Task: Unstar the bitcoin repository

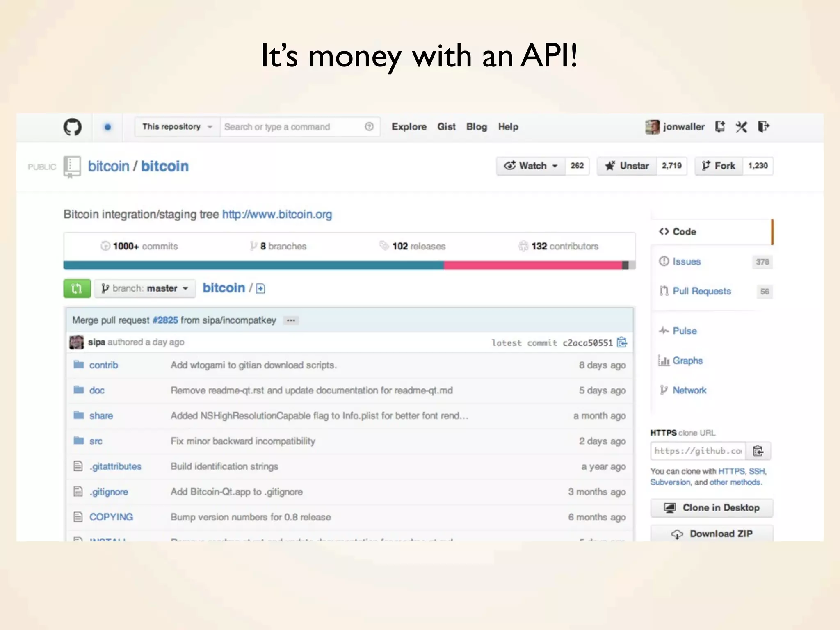Action: (627, 166)
